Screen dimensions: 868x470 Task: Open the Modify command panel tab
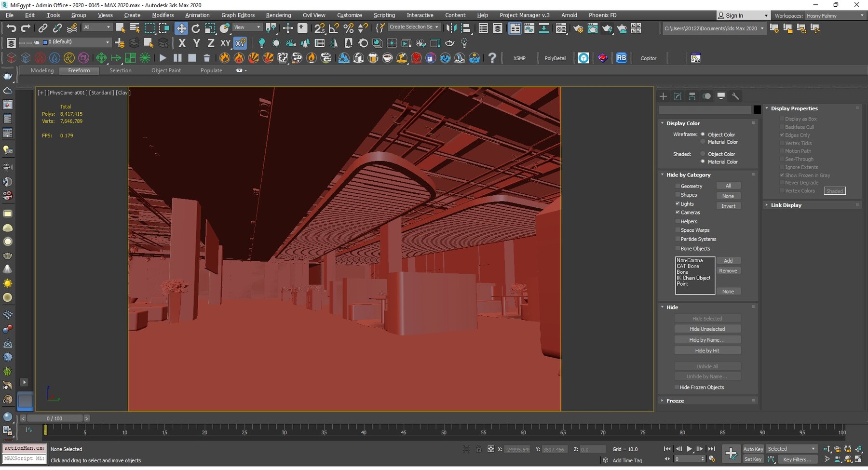(x=678, y=96)
